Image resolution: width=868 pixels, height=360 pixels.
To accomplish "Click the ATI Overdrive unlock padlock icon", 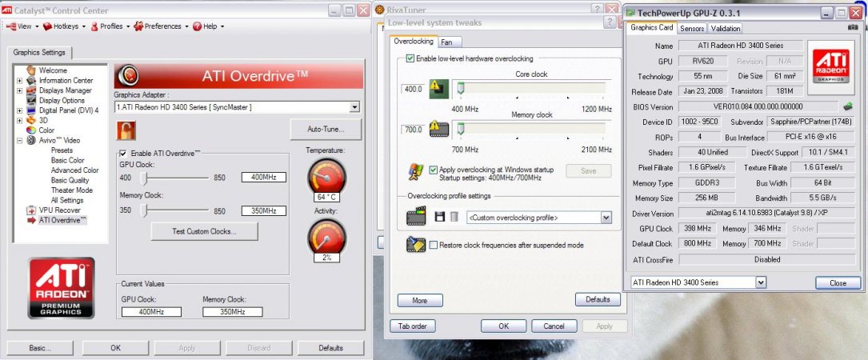I will click(126, 130).
